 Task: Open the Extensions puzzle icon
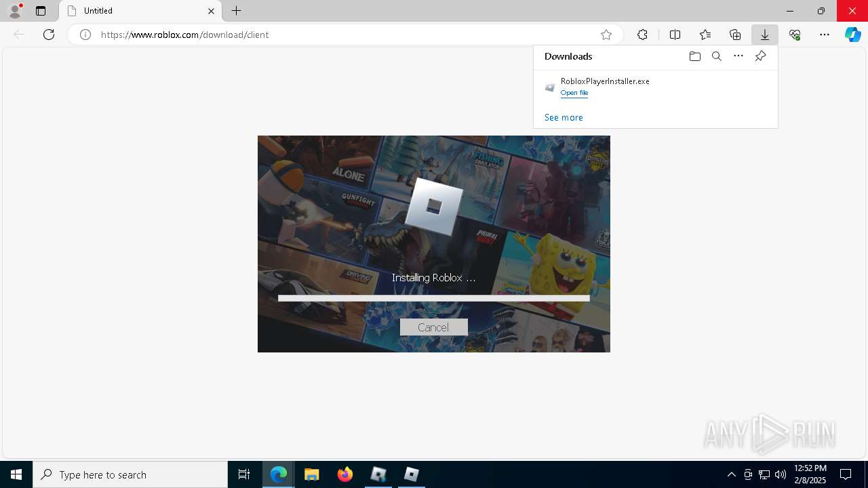click(x=642, y=35)
